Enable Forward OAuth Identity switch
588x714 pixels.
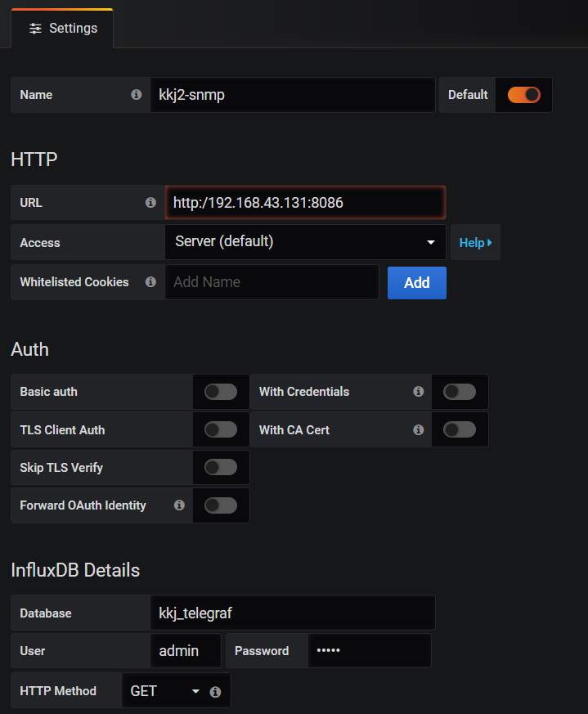(x=221, y=505)
